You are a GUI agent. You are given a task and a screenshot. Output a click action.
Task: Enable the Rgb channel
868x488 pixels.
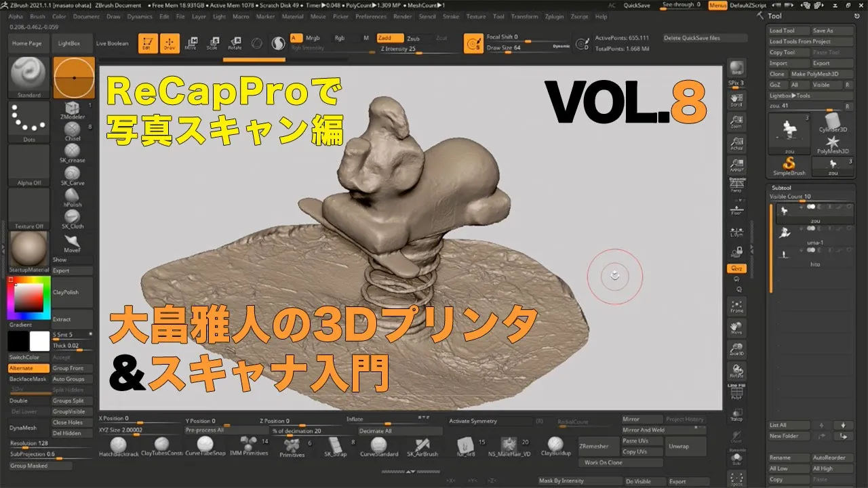(338, 38)
